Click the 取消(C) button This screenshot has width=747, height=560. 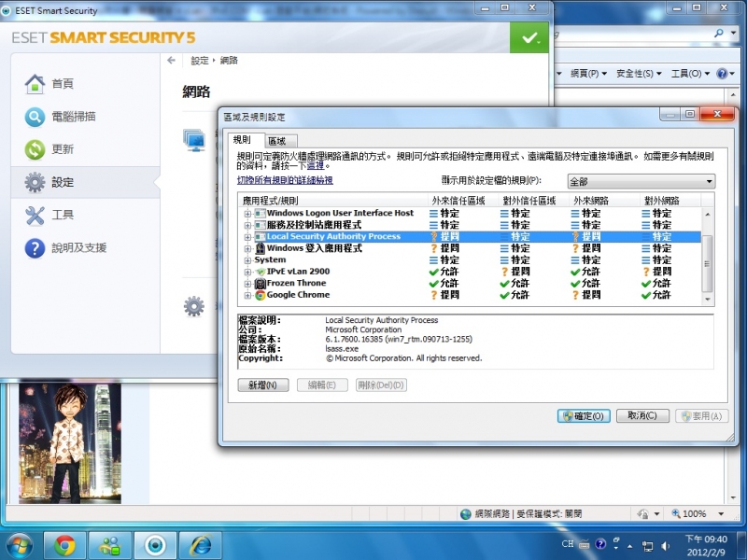[x=642, y=415]
